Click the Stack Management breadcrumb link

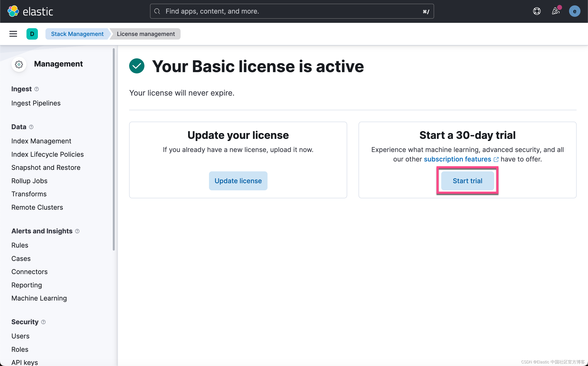(77, 34)
